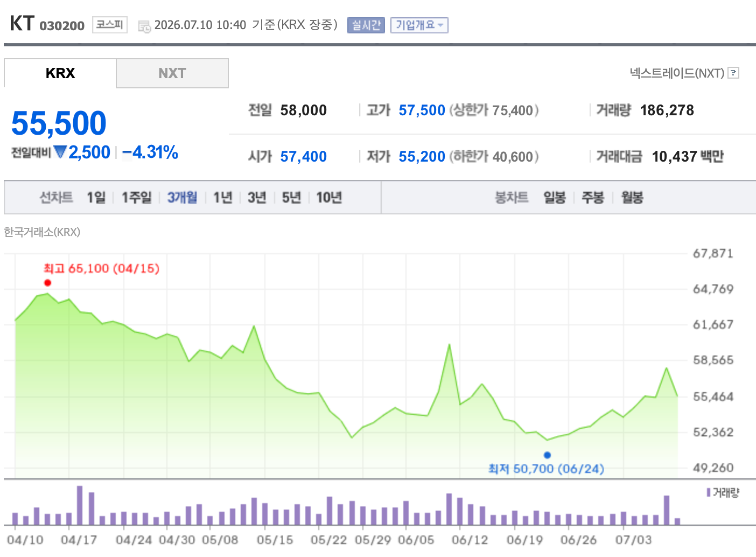Select the 1년 line chart period
The height and width of the screenshot is (557, 756).
click(x=222, y=198)
